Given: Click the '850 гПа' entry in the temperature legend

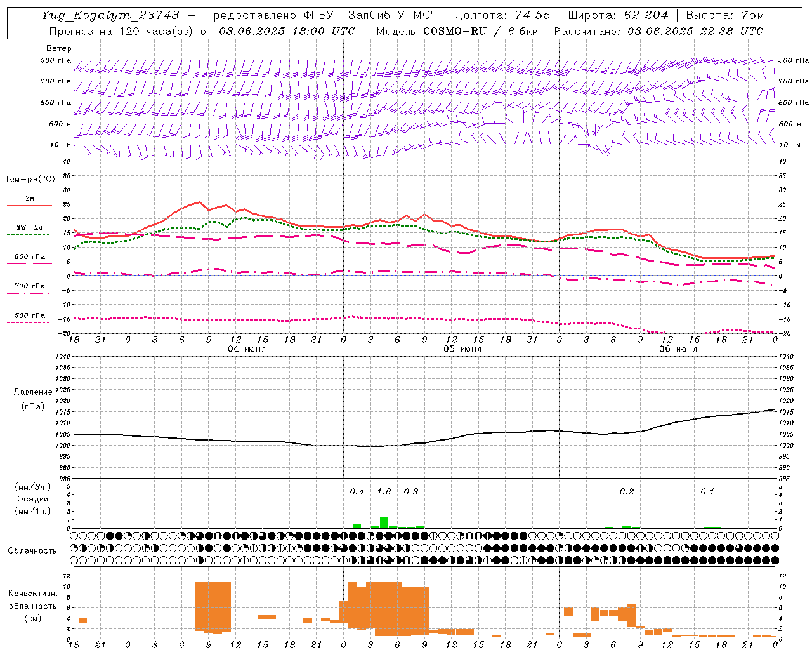Looking at the screenshot, I should click(30, 257).
